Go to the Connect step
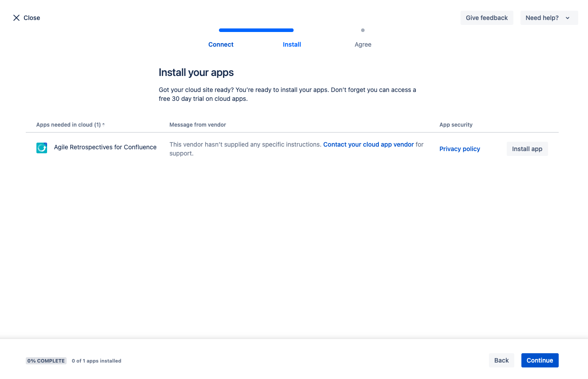The image size is (588, 379). (x=221, y=44)
